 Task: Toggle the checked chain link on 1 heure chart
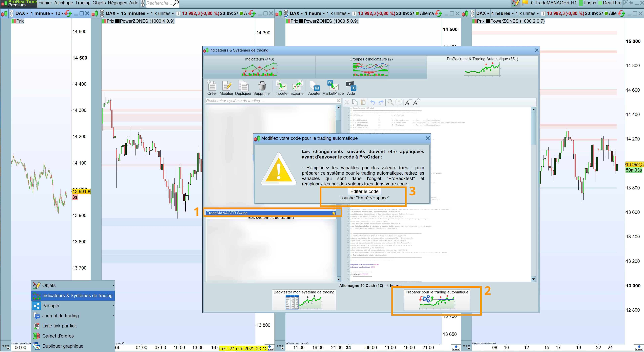coord(286,13)
